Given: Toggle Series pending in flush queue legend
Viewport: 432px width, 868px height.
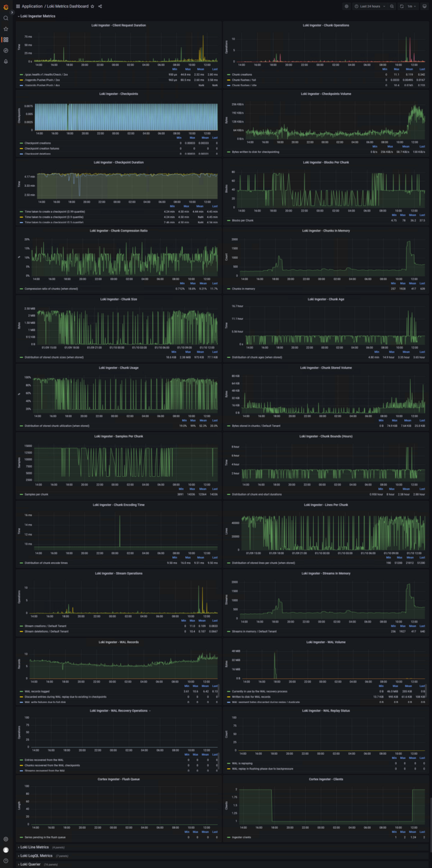Looking at the screenshot, I should click(x=45, y=837).
